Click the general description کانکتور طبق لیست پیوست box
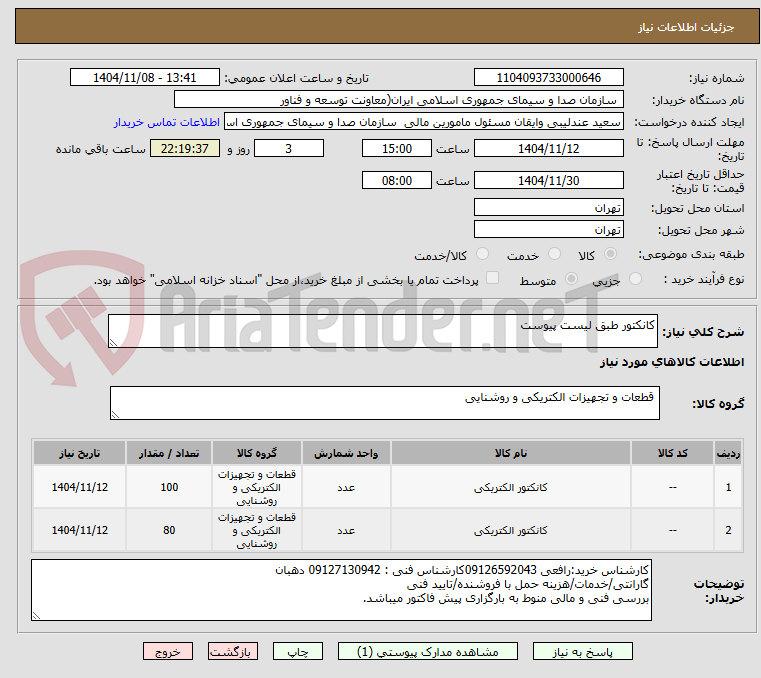Image resolution: width=761 pixels, height=678 pixels. click(382, 331)
